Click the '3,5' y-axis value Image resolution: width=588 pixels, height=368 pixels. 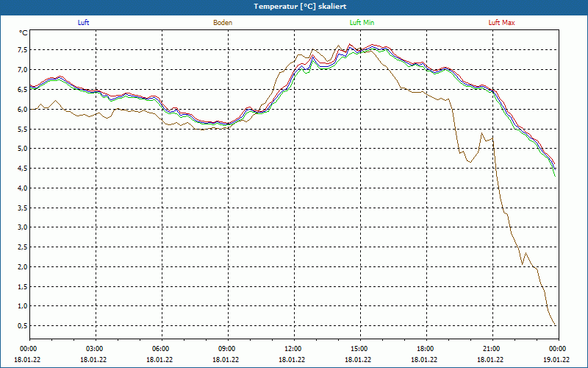(x=23, y=208)
